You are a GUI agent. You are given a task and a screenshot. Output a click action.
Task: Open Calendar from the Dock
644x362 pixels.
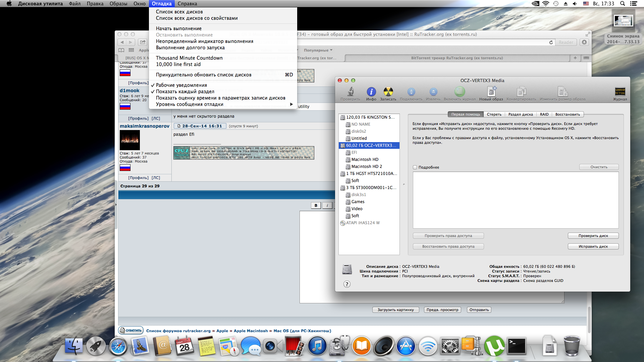(x=184, y=346)
